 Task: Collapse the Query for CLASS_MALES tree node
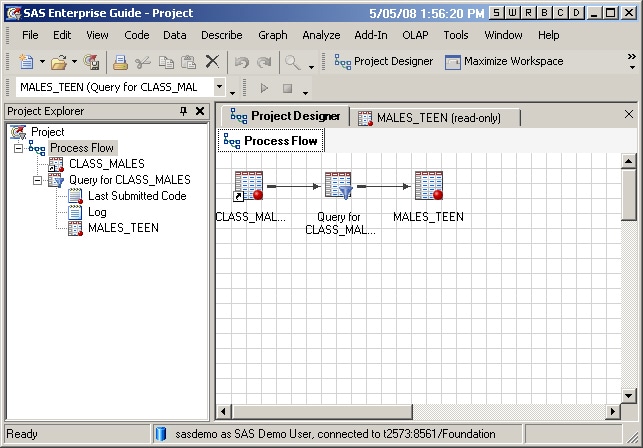37,180
